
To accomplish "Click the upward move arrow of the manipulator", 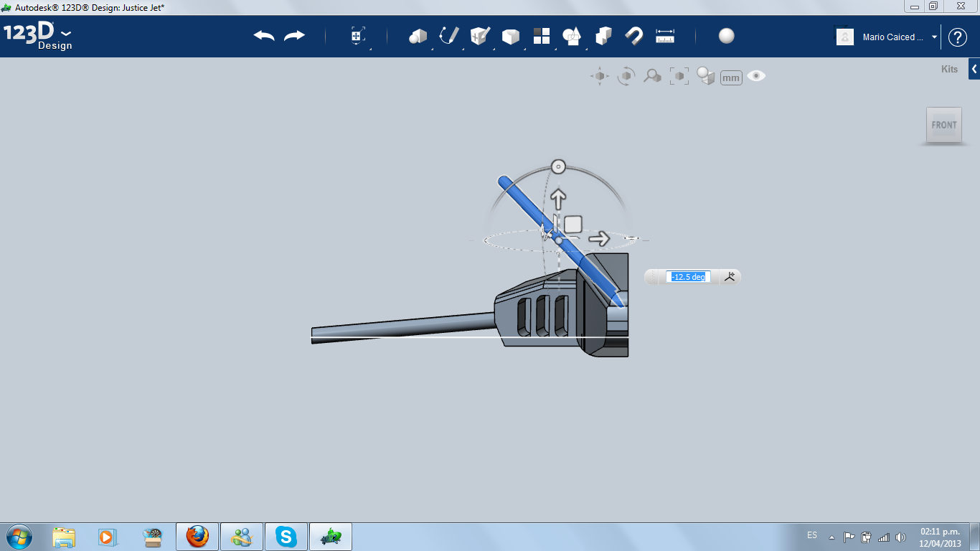I will coord(558,198).
